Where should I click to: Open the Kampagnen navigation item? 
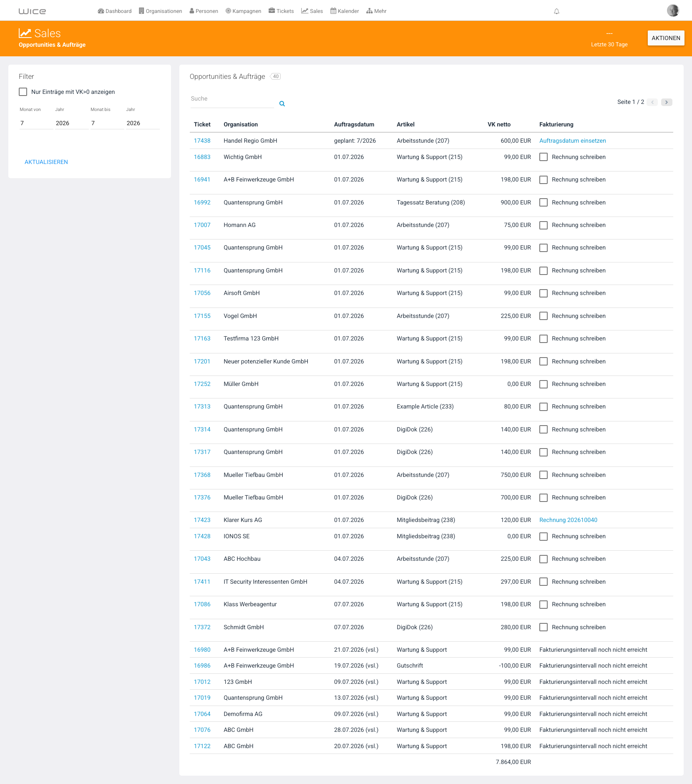pos(243,11)
